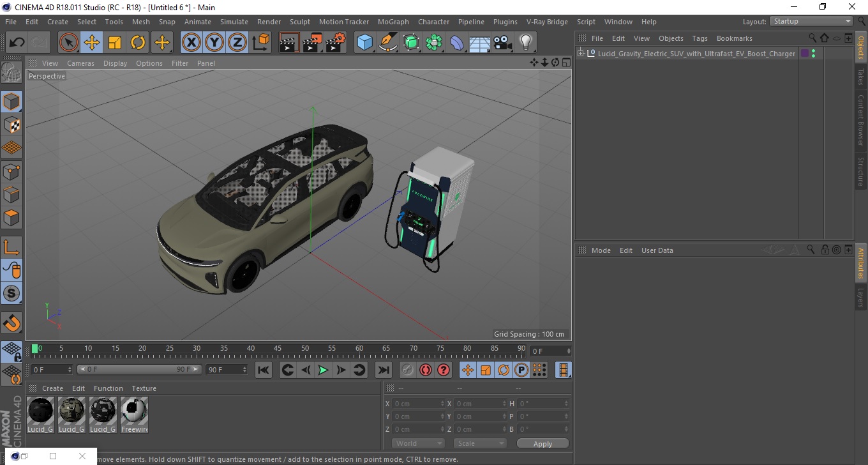Open material manager Texture menu
The image size is (868, 465).
pos(144,388)
